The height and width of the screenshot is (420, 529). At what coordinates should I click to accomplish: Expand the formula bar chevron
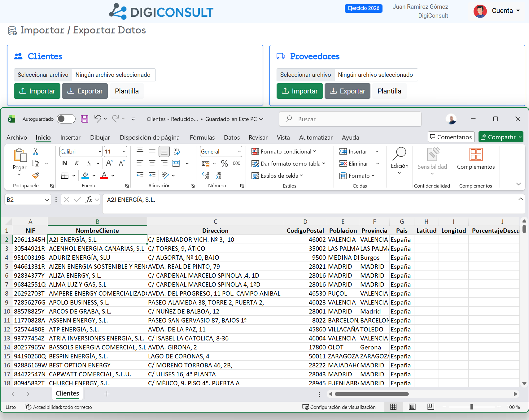tap(521, 199)
